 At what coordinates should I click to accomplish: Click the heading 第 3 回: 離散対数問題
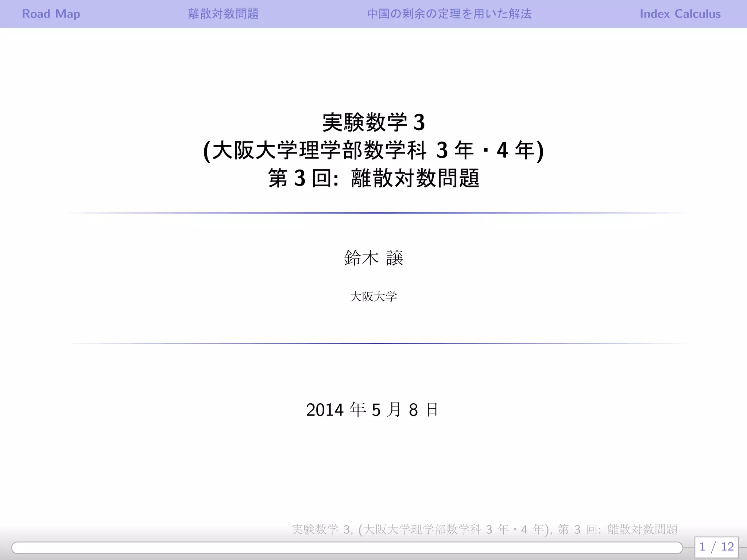coord(373,178)
